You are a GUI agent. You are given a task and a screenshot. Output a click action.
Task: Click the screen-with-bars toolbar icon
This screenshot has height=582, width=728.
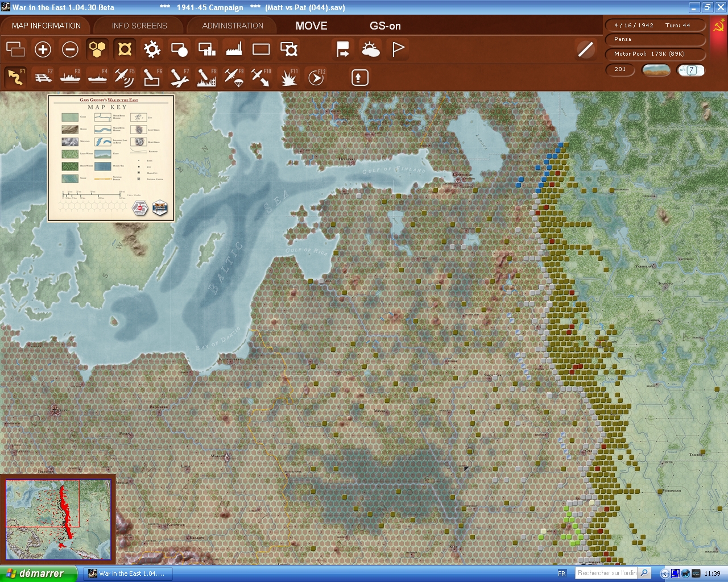(206, 49)
